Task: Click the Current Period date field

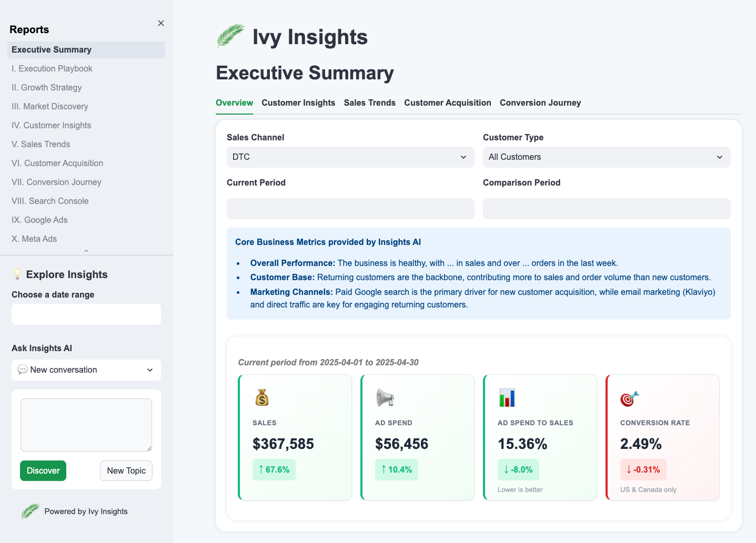Action: coord(350,209)
